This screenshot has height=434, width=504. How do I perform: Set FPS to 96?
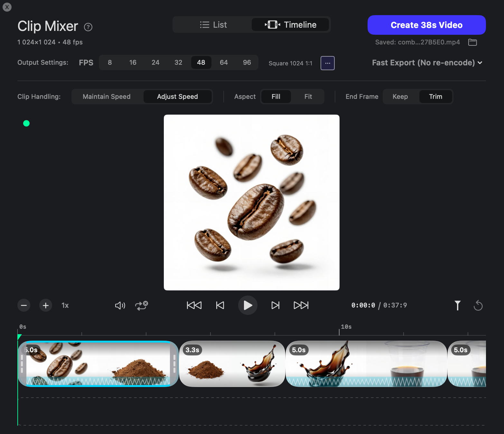point(247,62)
